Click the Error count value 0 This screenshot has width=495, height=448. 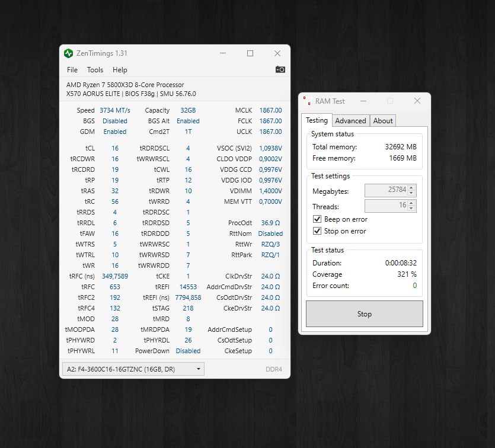pos(414,286)
